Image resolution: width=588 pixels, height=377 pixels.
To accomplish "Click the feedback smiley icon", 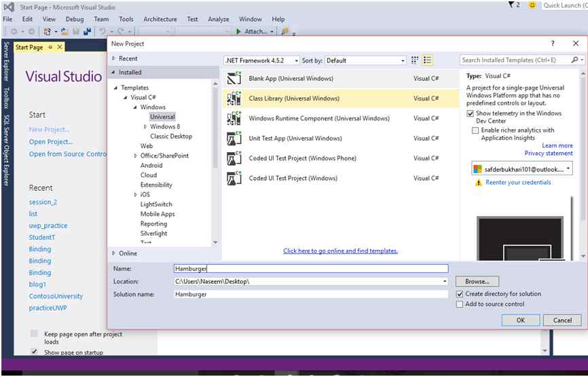I will pyautogui.click(x=532, y=5).
